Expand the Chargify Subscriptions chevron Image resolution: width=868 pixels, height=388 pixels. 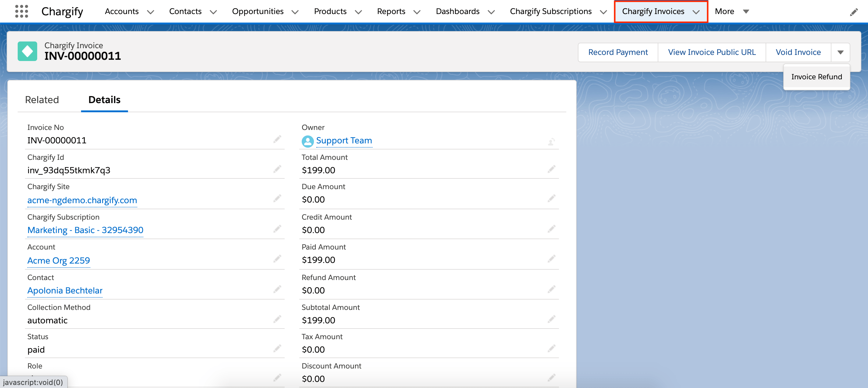[603, 12]
